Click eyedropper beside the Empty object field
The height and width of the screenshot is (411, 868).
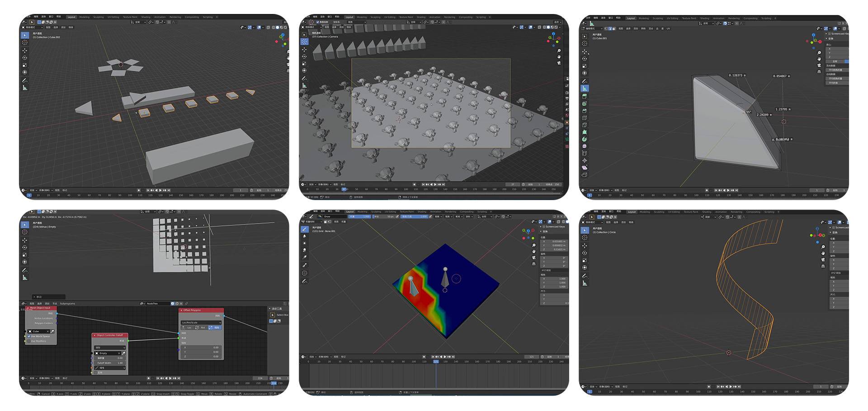pyautogui.click(x=123, y=353)
